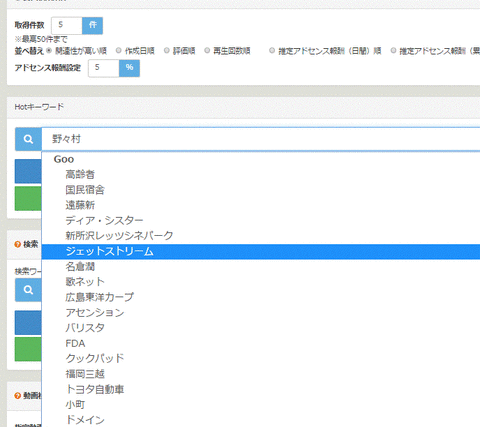Choose ドメイン from the keyword list
This screenshot has height=427, width=480.
[261, 420]
